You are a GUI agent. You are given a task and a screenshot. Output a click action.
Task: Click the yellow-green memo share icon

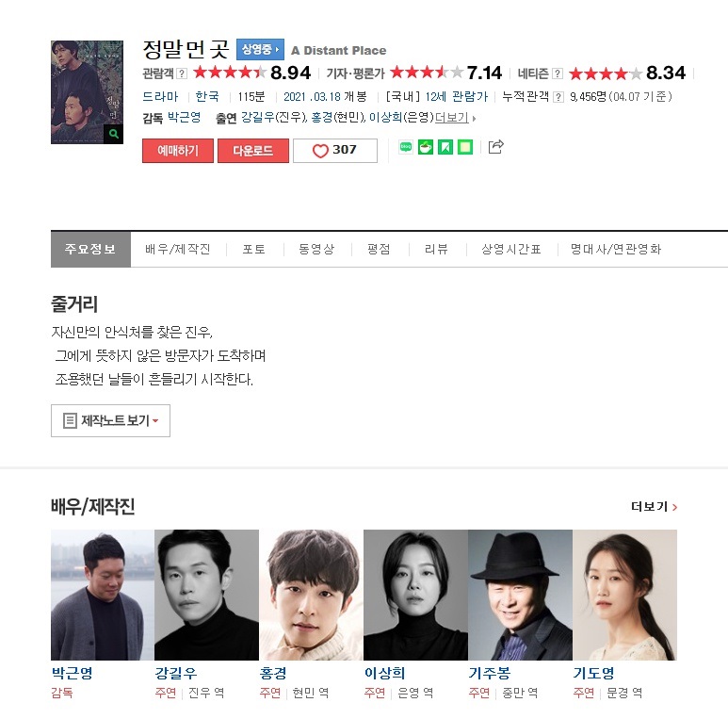(465, 147)
